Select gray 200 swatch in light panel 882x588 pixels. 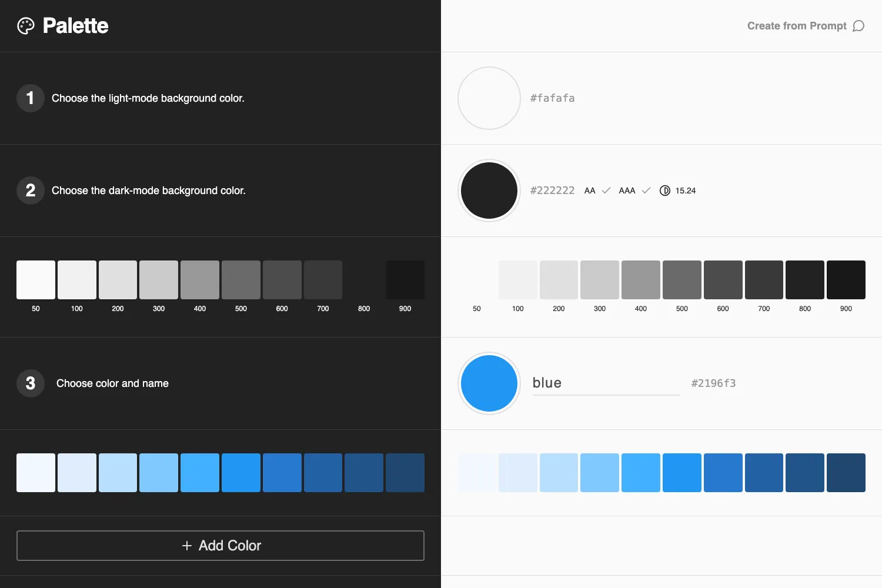[x=559, y=280]
